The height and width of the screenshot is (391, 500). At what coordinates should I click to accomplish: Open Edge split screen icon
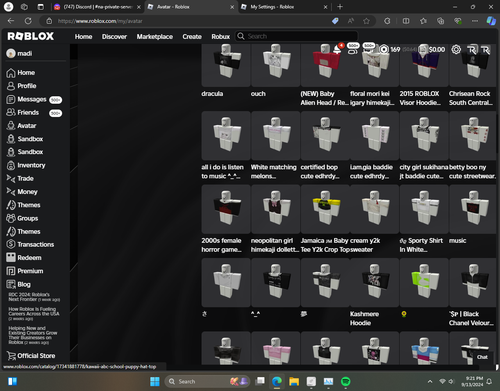[x=406, y=21]
